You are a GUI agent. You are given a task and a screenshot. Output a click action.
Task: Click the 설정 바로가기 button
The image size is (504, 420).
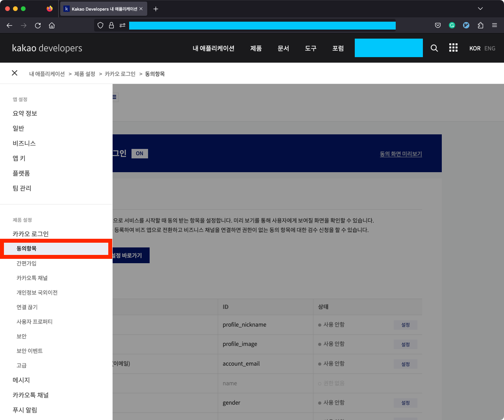coord(131,255)
